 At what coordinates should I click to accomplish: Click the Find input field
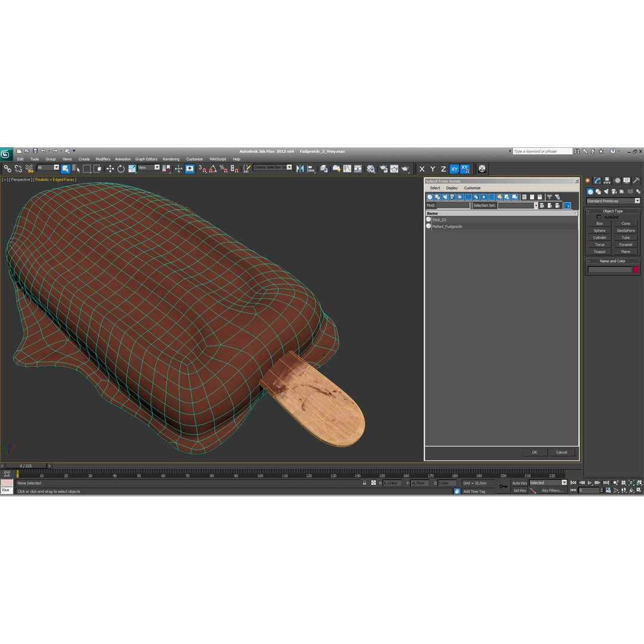pyautogui.click(x=453, y=205)
